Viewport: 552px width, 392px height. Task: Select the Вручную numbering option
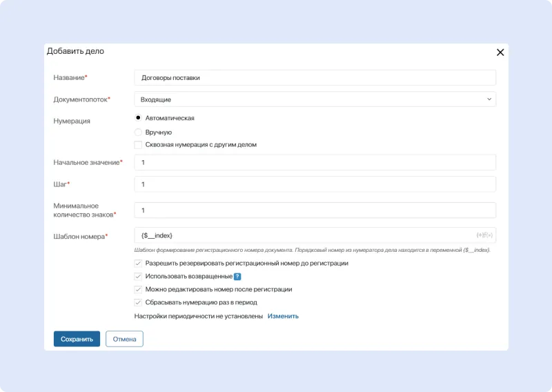coord(138,132)
